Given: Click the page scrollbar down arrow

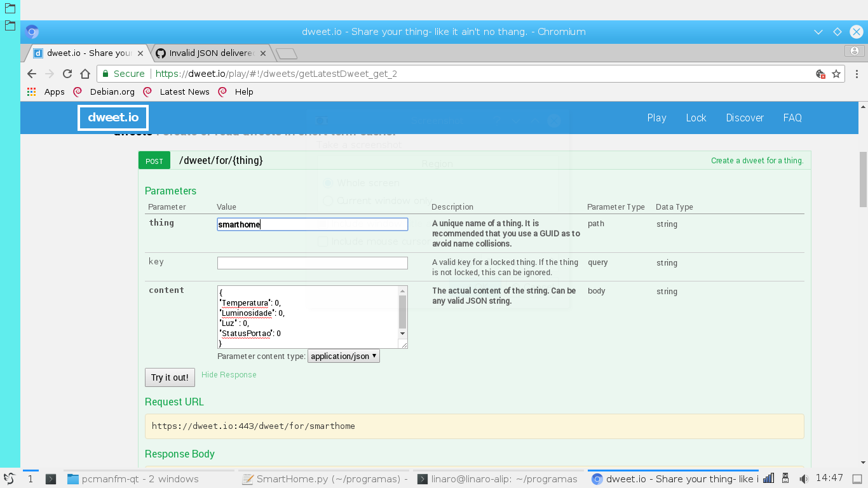Looking at the screenshot, I should coord(863,463).
